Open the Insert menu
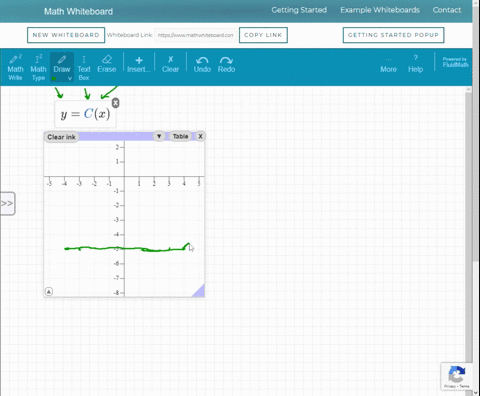This screenshot has height=396, width=480. [139, 64]
